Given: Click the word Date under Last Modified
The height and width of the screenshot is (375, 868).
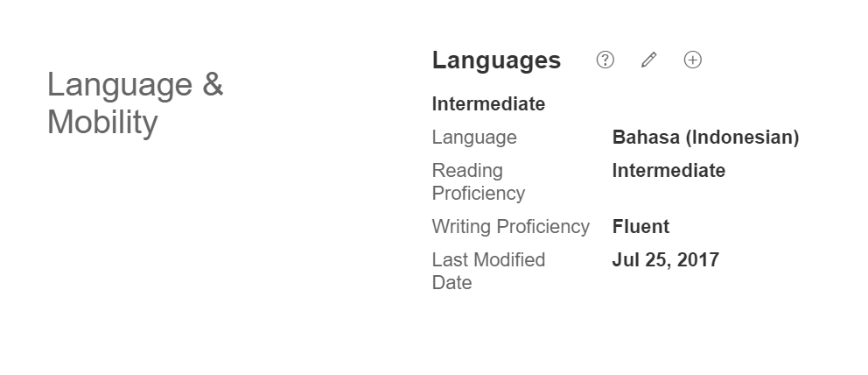Looking at the screenshot, I should coord(451,282).
